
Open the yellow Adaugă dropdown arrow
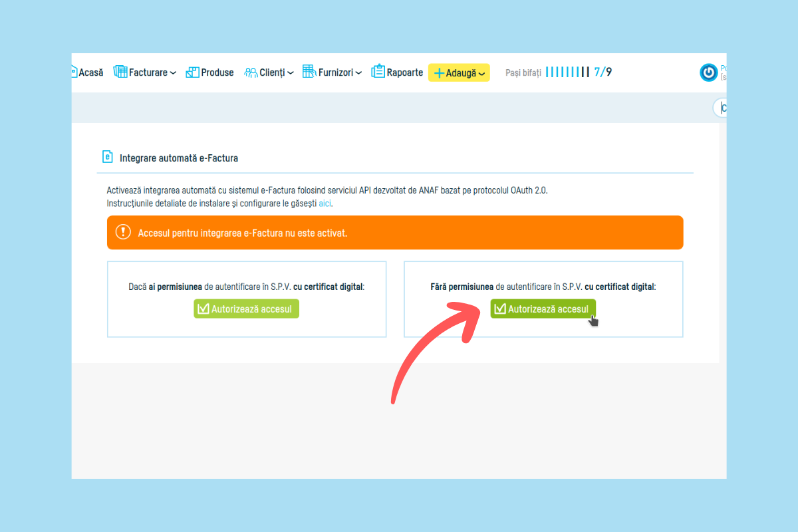pos(482,73)
